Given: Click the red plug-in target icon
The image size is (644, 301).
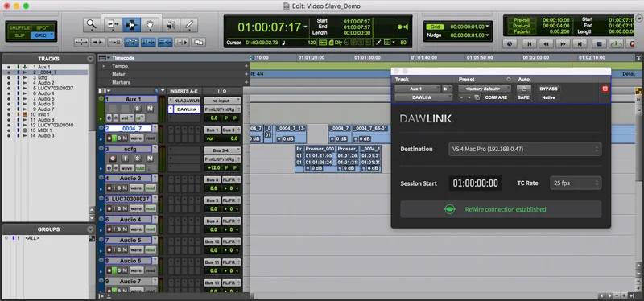Looking at the screenshot, I should click(605, 89).
